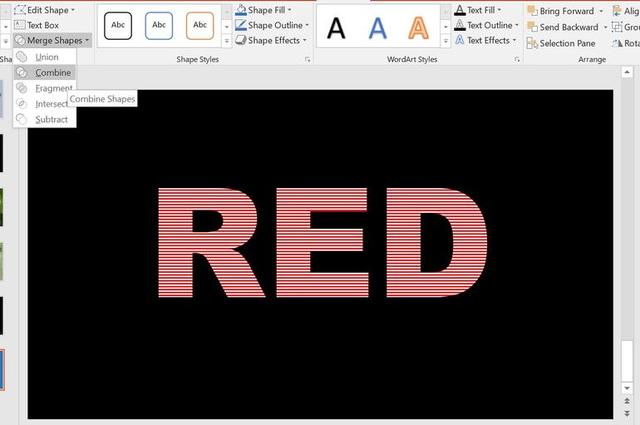Viewport: 640px width, 425px height.
Task: Open the Edit Shape dropdown
Action: pyautogui.click(x=46, y=10)
